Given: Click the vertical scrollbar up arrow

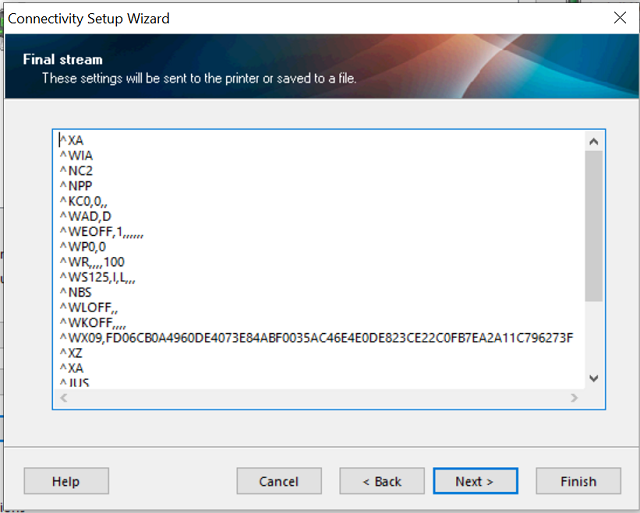Looking at the screenshot, I should pos(593,142).
